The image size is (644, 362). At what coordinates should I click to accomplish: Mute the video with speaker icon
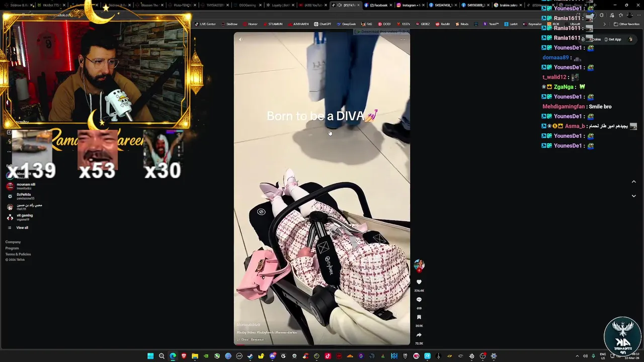pos(240,39)
